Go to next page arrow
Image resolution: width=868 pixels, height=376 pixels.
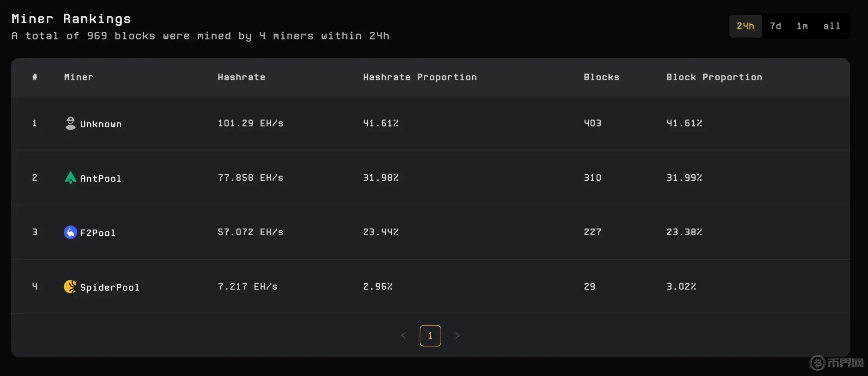[457, 336]
